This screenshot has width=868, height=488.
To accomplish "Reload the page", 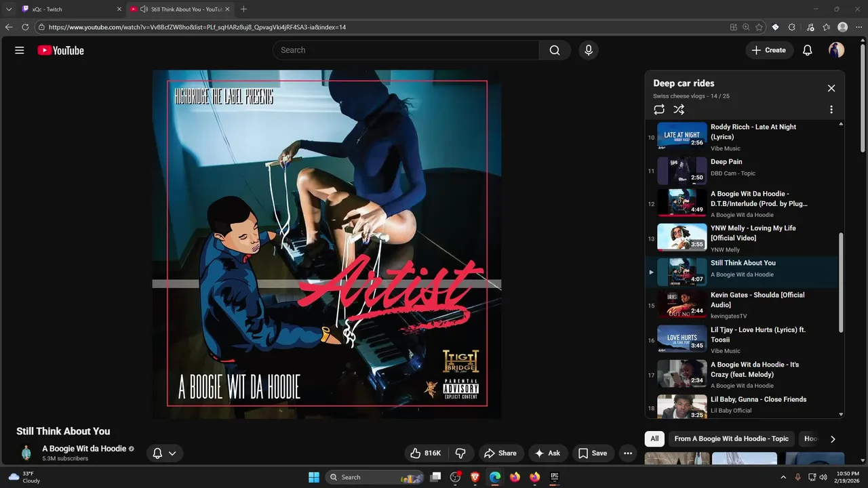I will pyautogui.click(x=25, y=27).
